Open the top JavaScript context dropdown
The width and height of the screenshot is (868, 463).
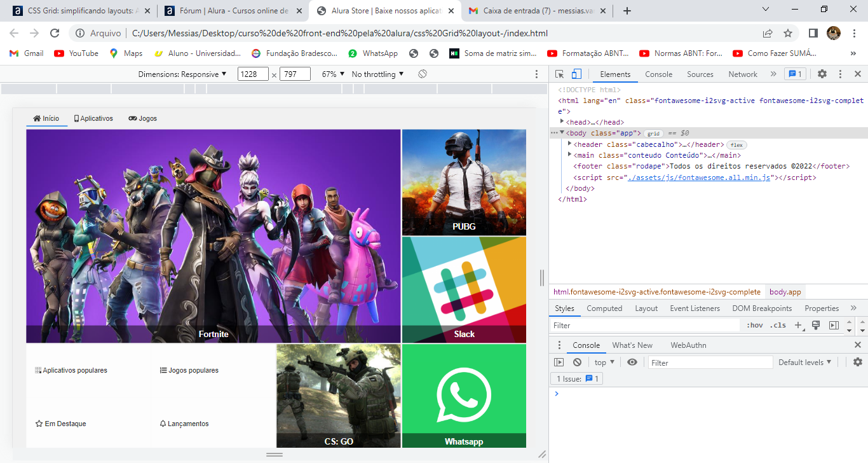pos(605,363)
